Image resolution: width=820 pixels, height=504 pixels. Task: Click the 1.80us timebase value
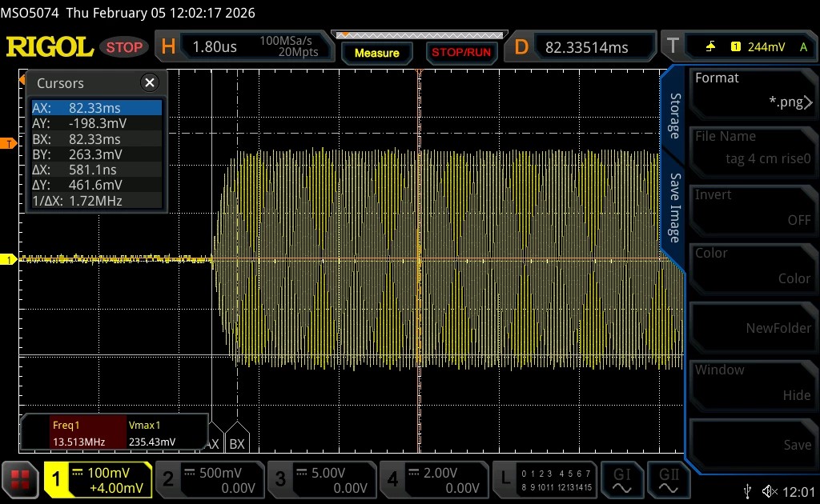pos(215,47)
